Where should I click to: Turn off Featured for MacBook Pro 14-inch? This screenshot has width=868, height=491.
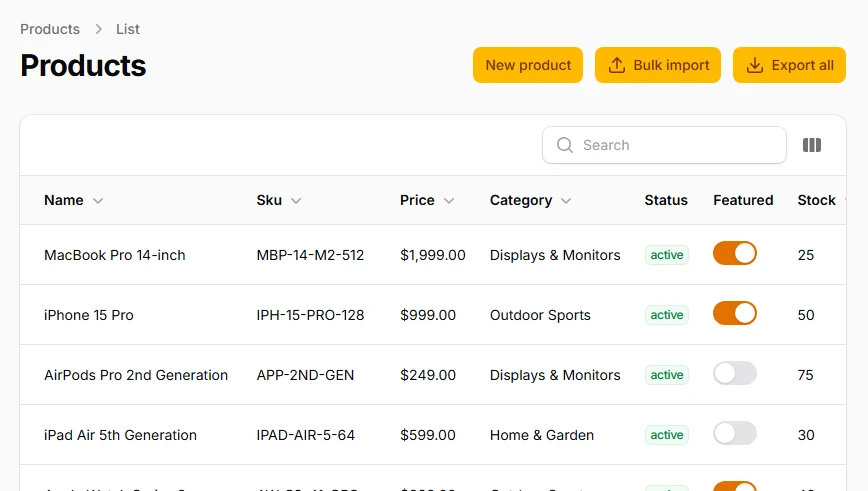(x=735, y=254)
